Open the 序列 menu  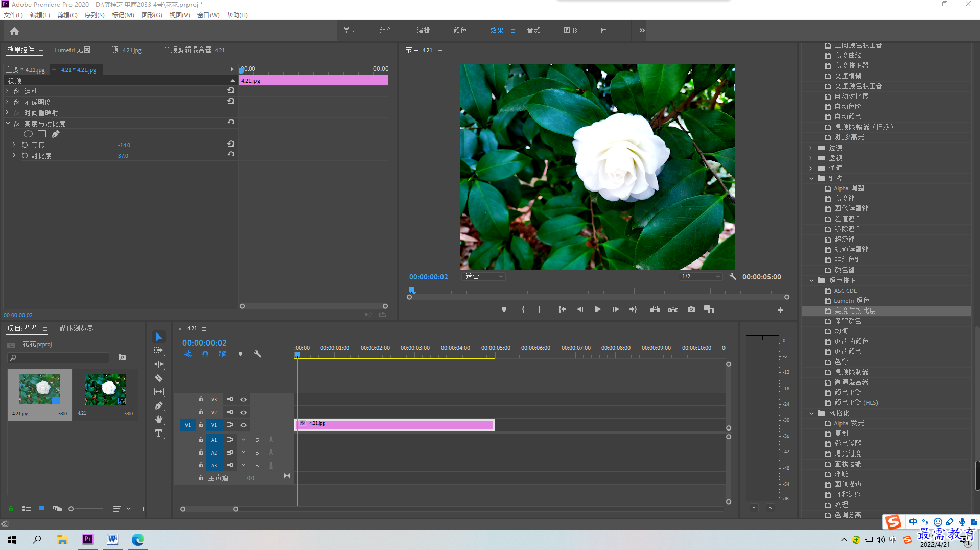tap(94, 15)
